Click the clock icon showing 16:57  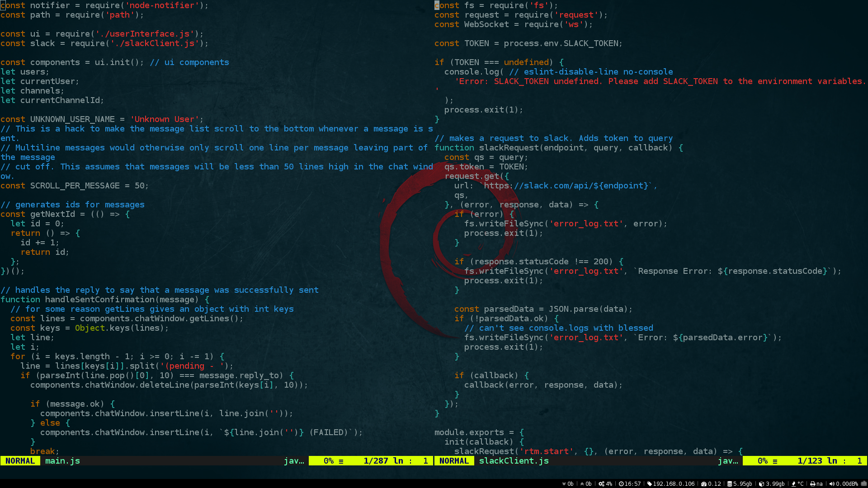pos(621,483)
